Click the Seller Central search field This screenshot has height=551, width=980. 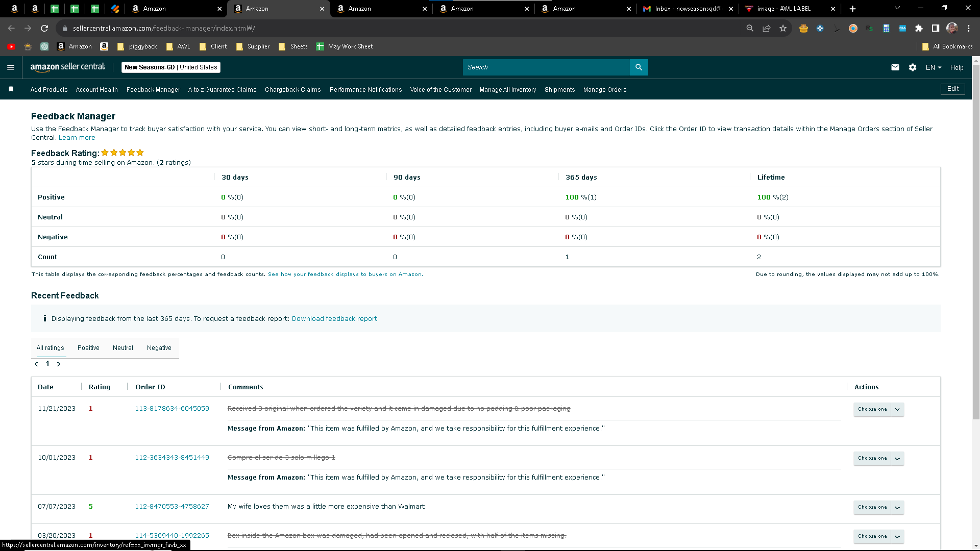(546, 67)
